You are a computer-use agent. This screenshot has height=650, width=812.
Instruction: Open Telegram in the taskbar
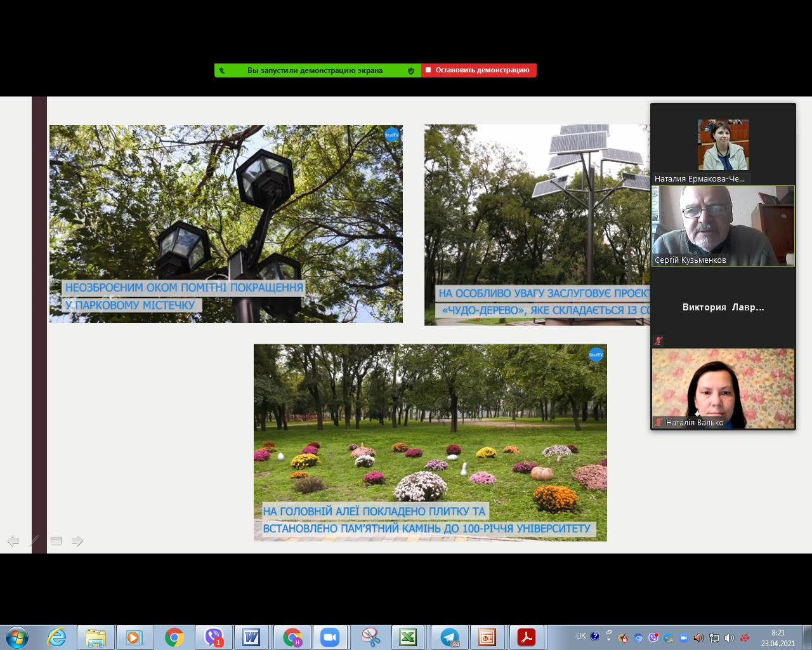click(450, 637)
